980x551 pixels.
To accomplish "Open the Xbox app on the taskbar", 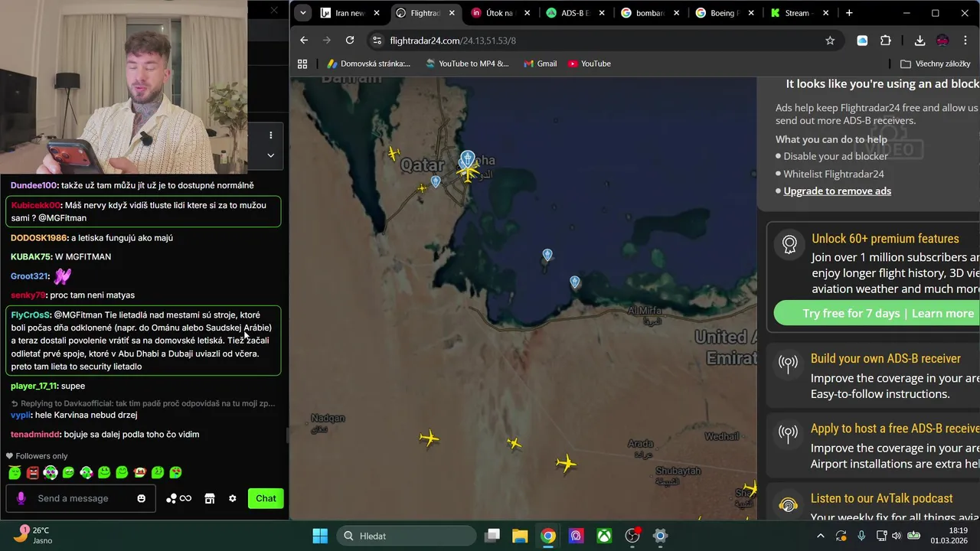I will [604, 536].
